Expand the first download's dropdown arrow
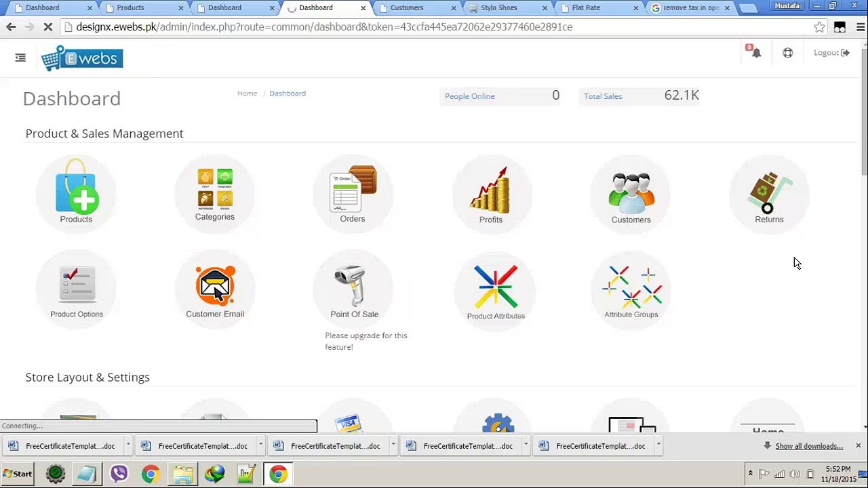 127,446
